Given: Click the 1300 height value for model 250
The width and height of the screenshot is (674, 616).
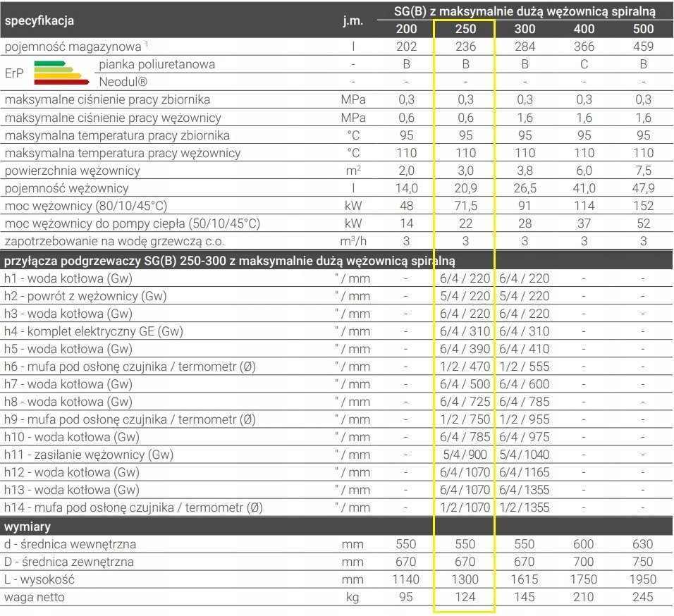Looking at the screenshot, I should click(465, 579).
